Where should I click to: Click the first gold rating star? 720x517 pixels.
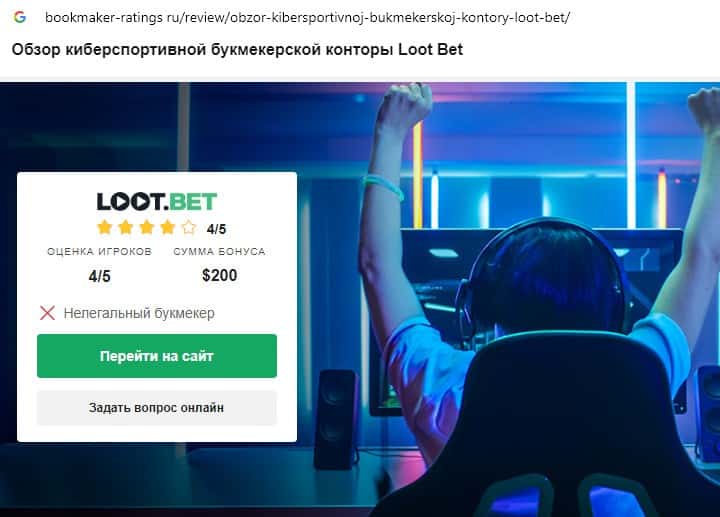point(105,227)
